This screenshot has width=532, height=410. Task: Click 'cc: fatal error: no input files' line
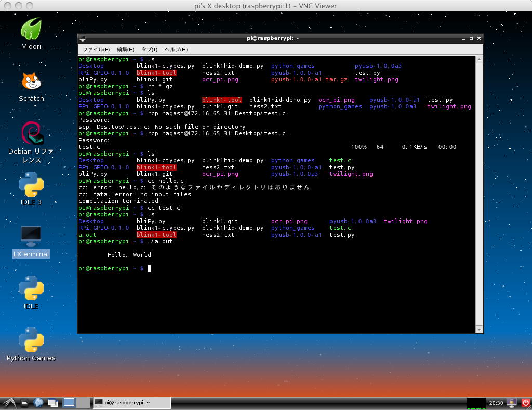point(135,194)
